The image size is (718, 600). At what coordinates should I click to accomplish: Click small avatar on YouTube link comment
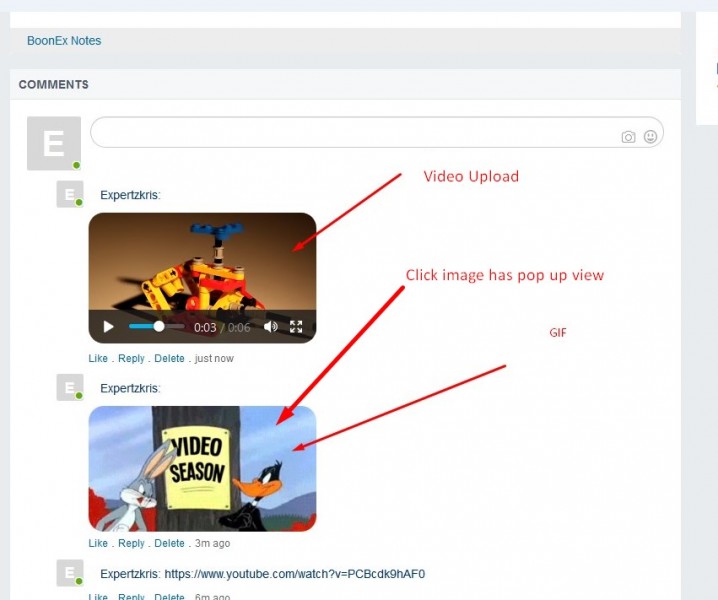click(x=70, y=573)
